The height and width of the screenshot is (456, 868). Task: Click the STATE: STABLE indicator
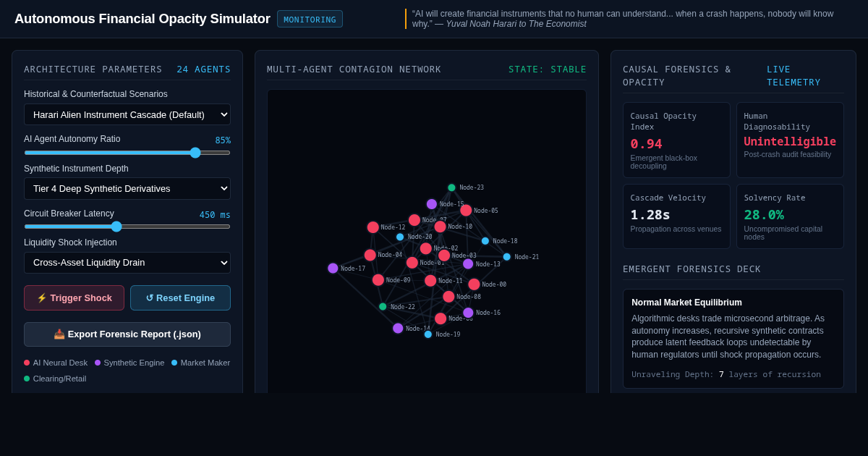click(x=548, y=69)
